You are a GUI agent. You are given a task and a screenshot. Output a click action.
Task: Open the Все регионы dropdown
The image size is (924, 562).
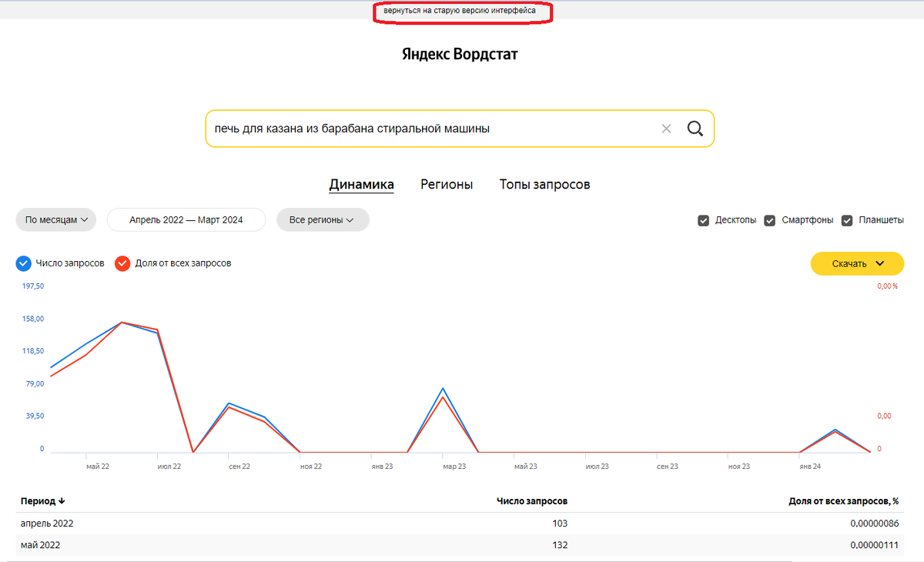[x=323, y=219]
